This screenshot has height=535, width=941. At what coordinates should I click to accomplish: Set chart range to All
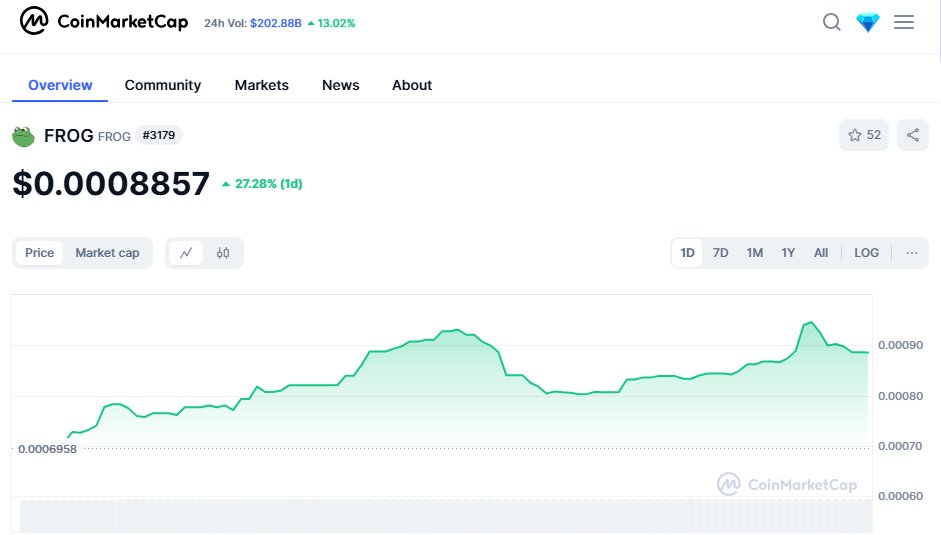pos(821,253)
